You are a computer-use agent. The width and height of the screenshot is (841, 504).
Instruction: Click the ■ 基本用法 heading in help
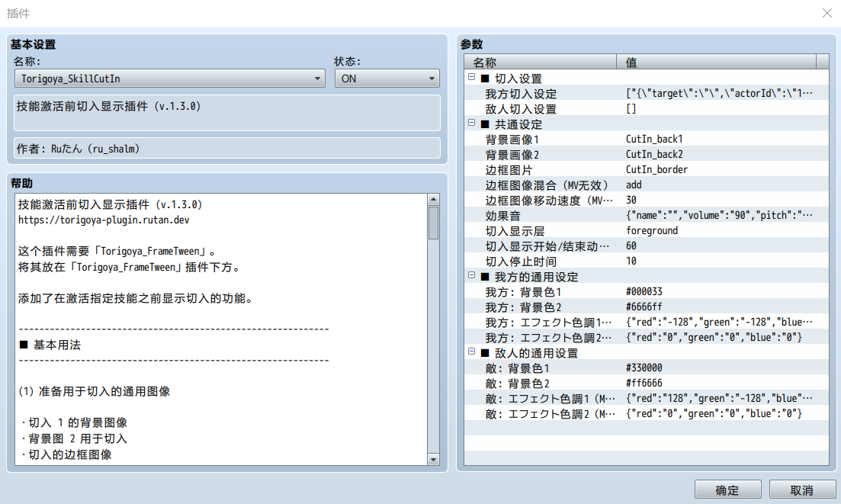[50, 345]
